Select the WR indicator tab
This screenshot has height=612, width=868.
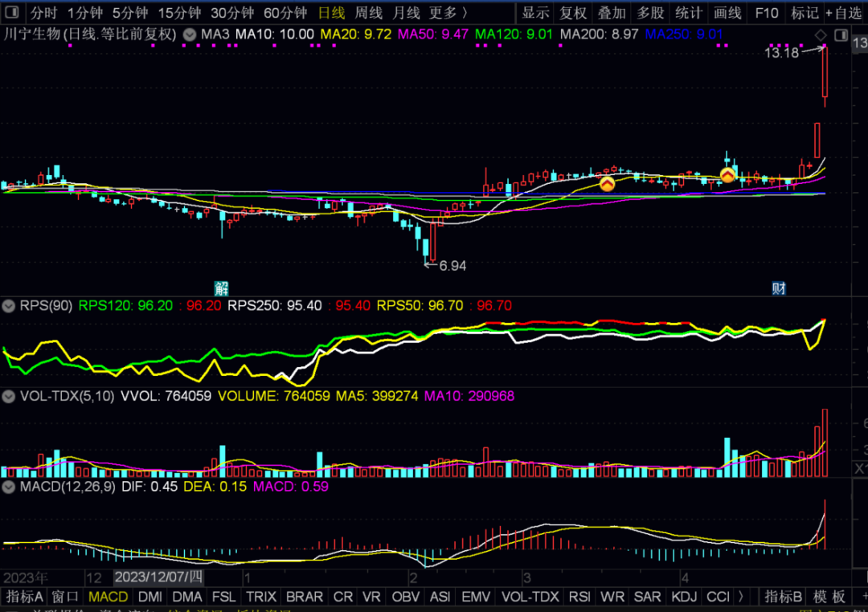pos(612,597)
